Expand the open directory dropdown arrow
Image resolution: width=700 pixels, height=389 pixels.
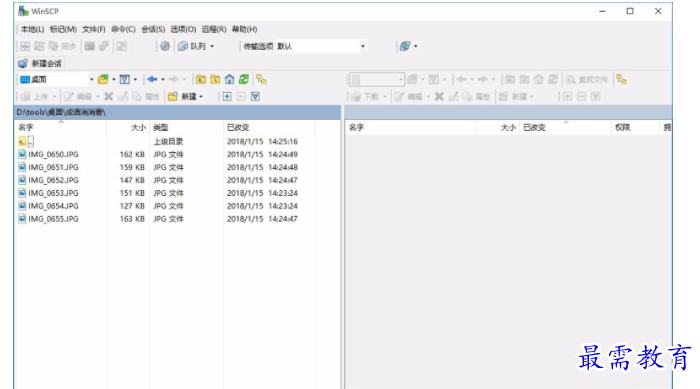(114, 79)
